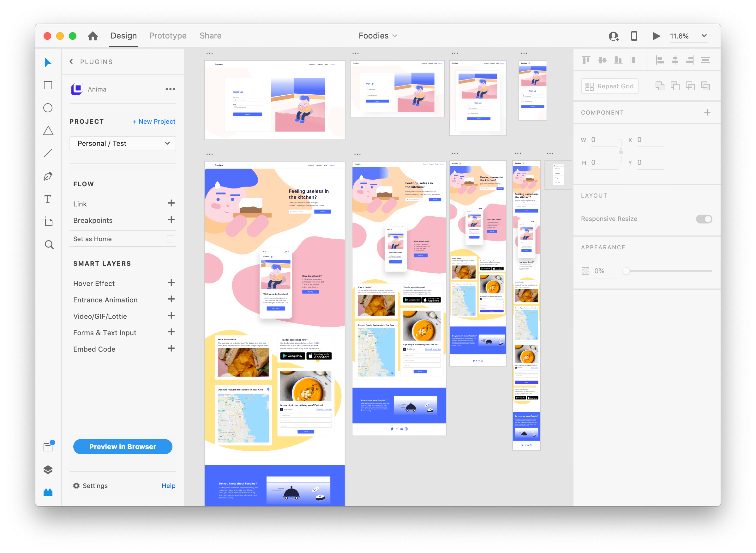
Task: Click the New Project link
Action: tap(154, 122)
